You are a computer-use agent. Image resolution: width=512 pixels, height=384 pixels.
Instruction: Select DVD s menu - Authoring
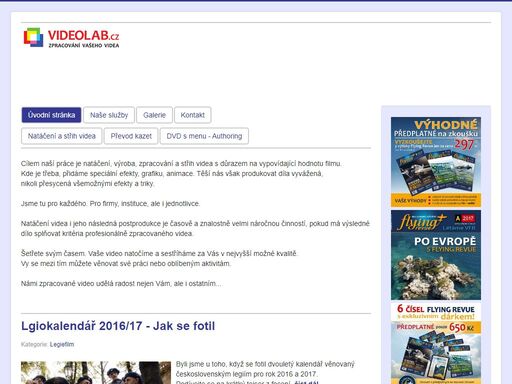click(204, 136)
